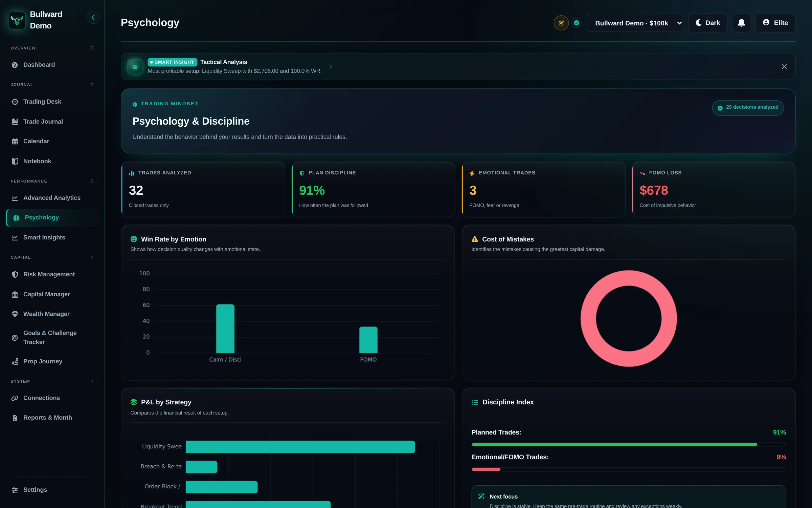Open Reports & Month page

[x=52, y=418]
